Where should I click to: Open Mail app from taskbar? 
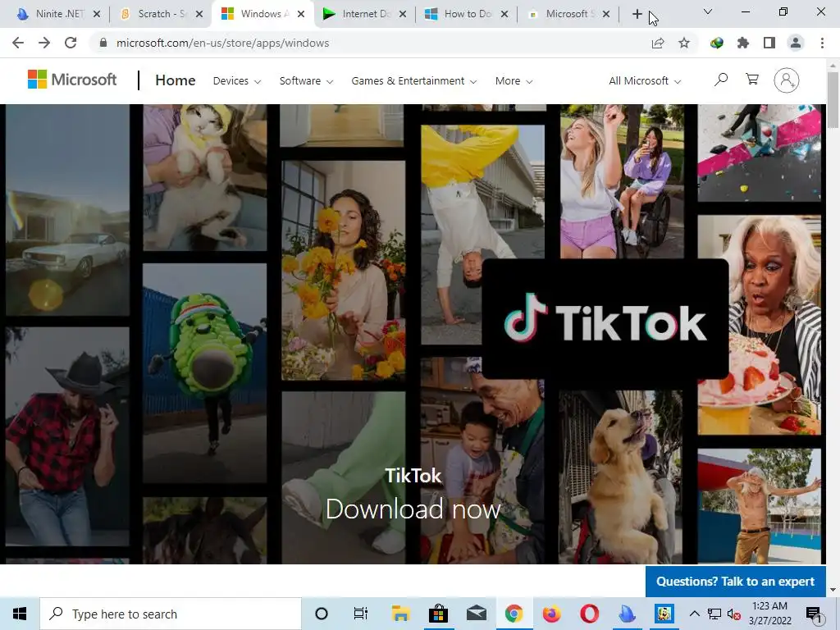coord(477,614)
